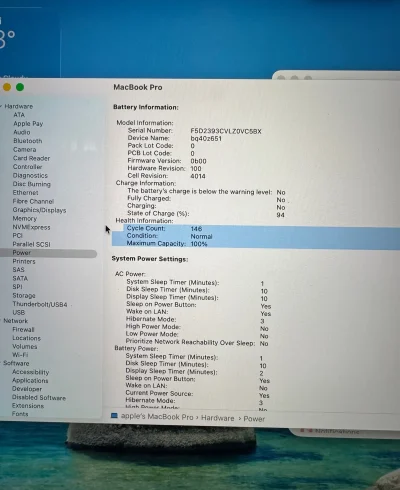This screenshot has width=400, height=490.
Task: Open Parallel SCSI section
Action: tap(31, 244)
